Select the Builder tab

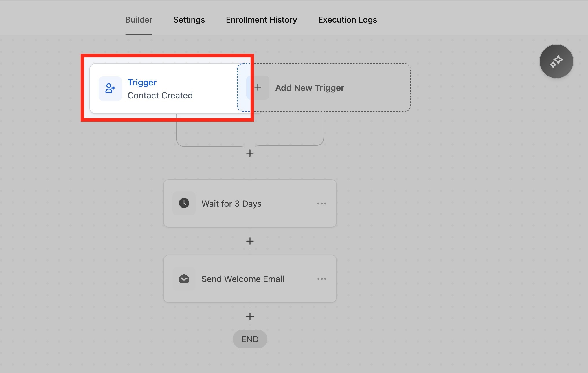[x=139, y=20]
